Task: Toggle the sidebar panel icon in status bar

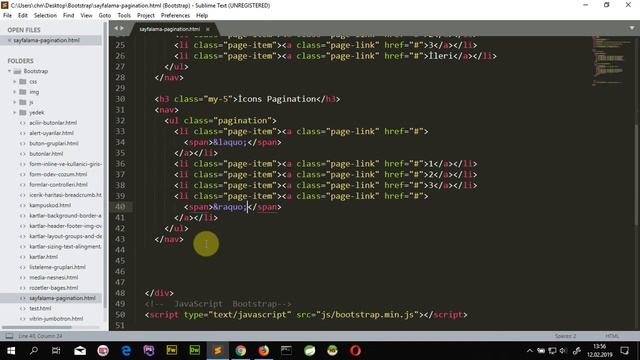Action: 9,336
